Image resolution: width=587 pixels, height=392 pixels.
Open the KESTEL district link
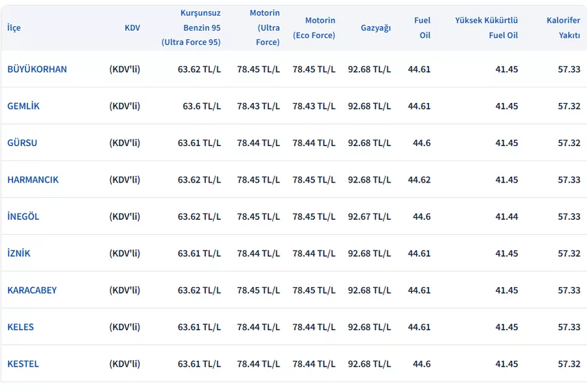tap(23, 364)
